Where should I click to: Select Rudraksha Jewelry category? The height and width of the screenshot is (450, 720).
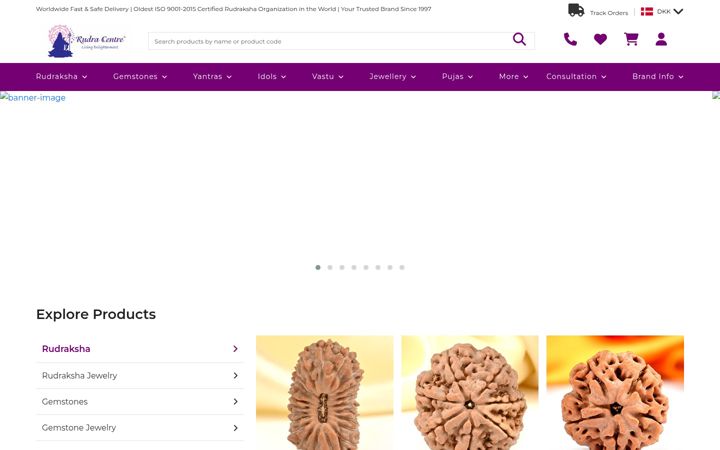140,376
